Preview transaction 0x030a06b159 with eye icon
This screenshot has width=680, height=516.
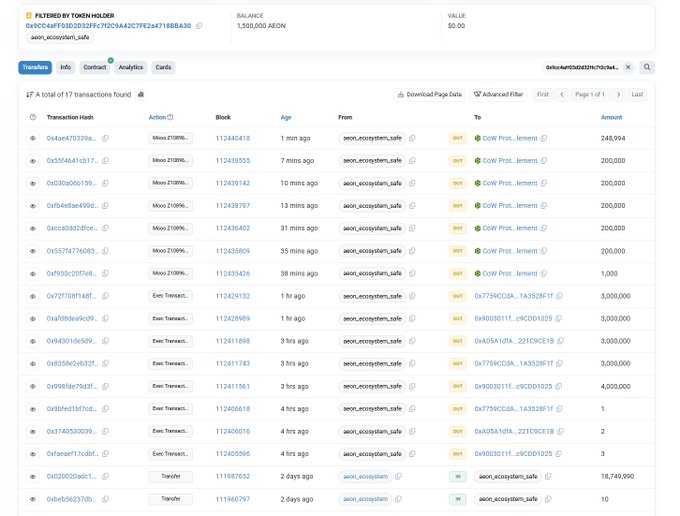pos(33,183)
